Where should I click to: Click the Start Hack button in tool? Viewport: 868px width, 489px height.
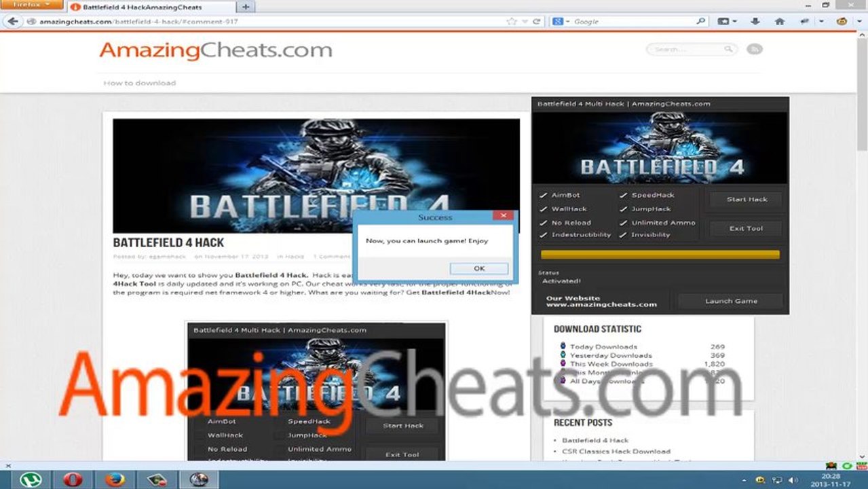coord(747,200)
